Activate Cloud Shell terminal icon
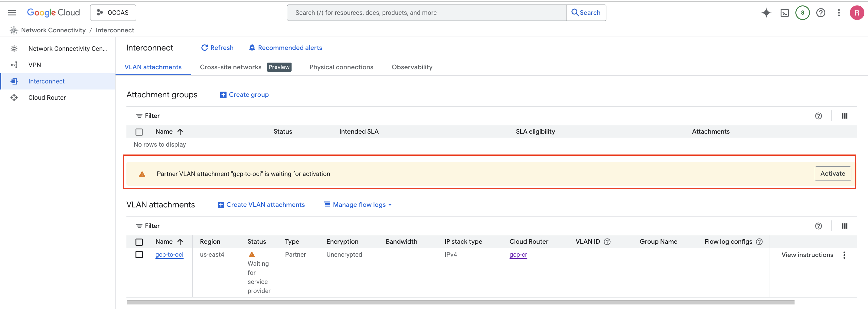Screen dimensions: 868x309 [785, 13]
